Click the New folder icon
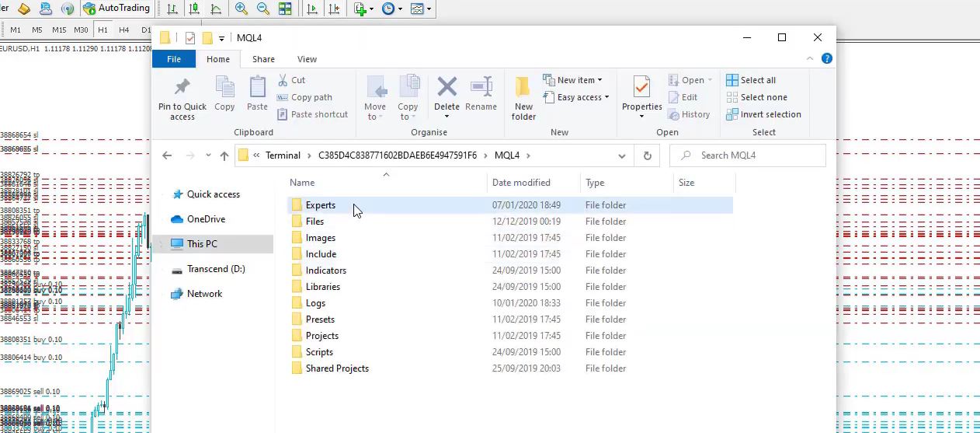Viewport: 980px width, 433px height. 523,87
